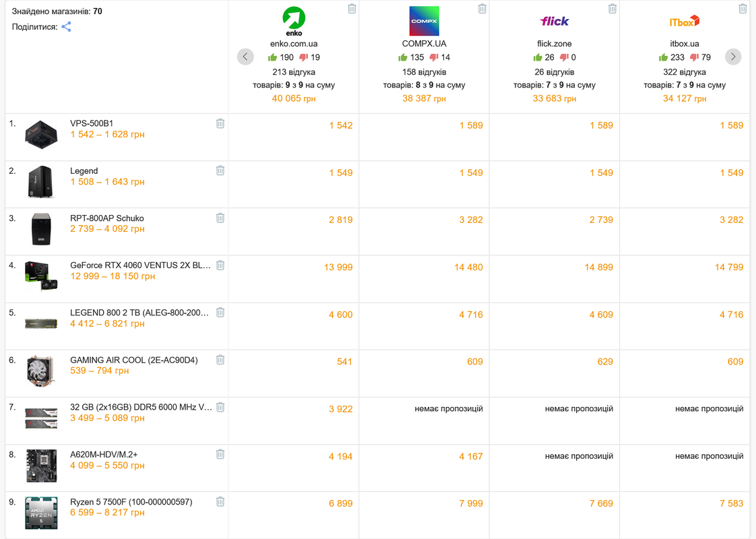Delete VPS-500B1 from the list
756x539 pixels.
pyautogui.click(x=220, y=123)
